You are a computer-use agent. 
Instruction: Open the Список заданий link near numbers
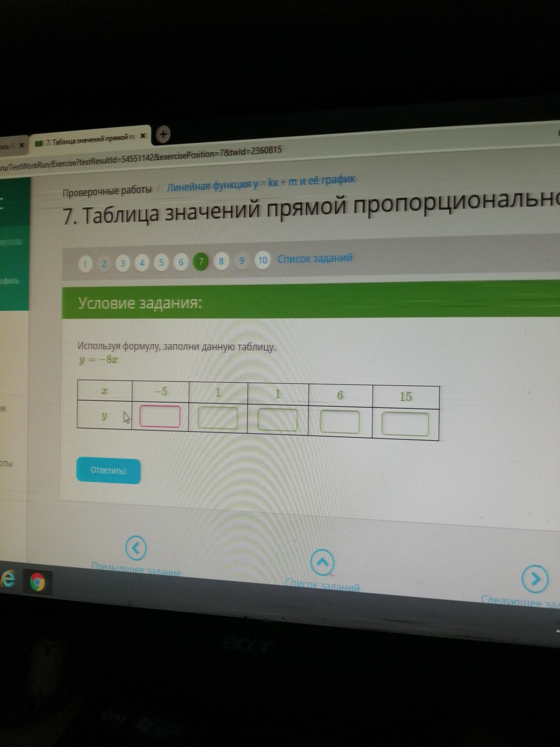[x=315, y=258]
